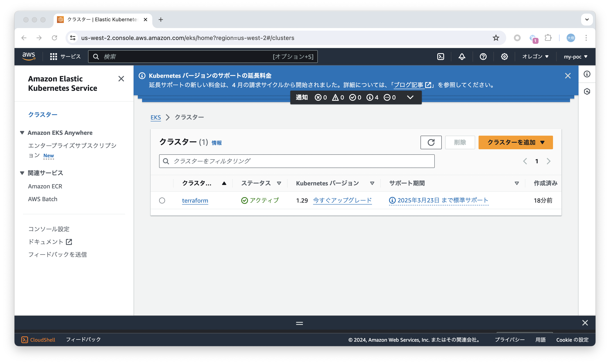
Task: Click the クラスターを追加 button
Action: coord(515,142)
